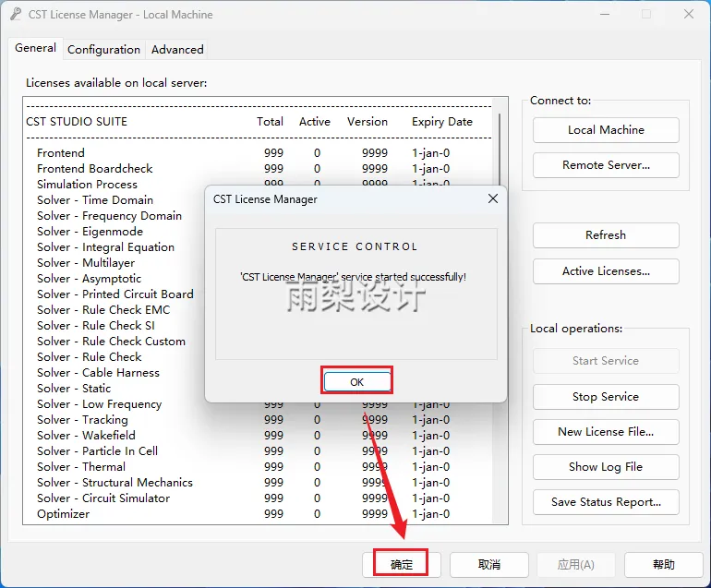This screenshot has height=588, width=711.
Task: Connect to Local Machine
Action: pyautogui.click(x=606, y=130)
